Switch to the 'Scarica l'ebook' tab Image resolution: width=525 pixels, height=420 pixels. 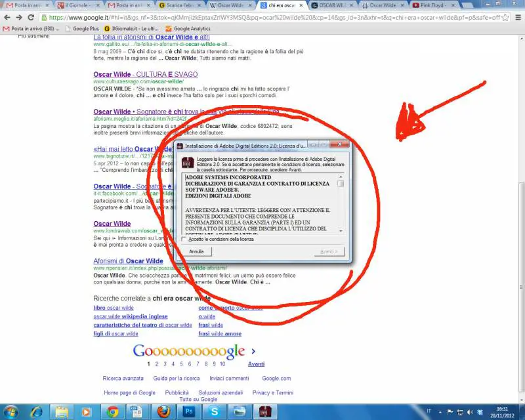tap(180, 5)
